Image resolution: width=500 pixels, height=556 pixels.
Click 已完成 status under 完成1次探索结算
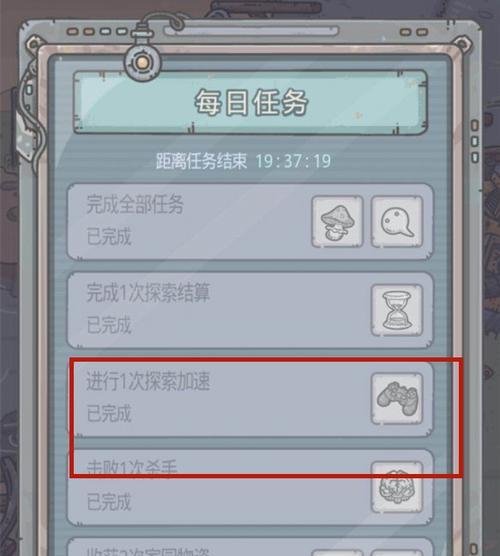pyautogui.click(x=109, y=325)
